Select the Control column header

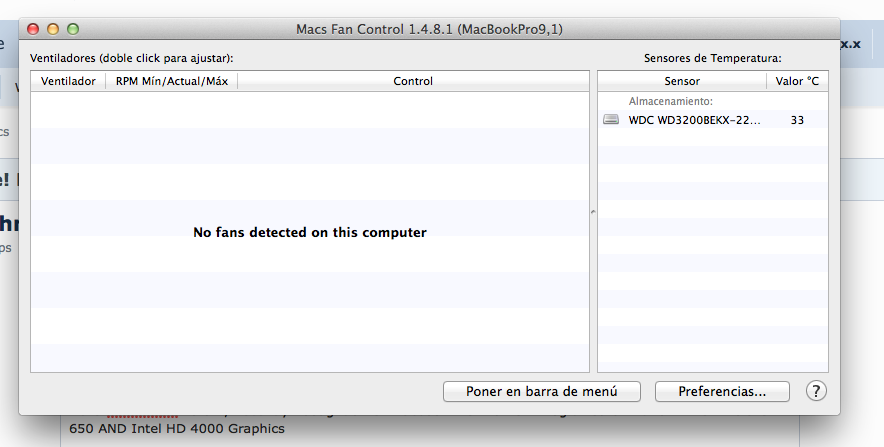413,81
